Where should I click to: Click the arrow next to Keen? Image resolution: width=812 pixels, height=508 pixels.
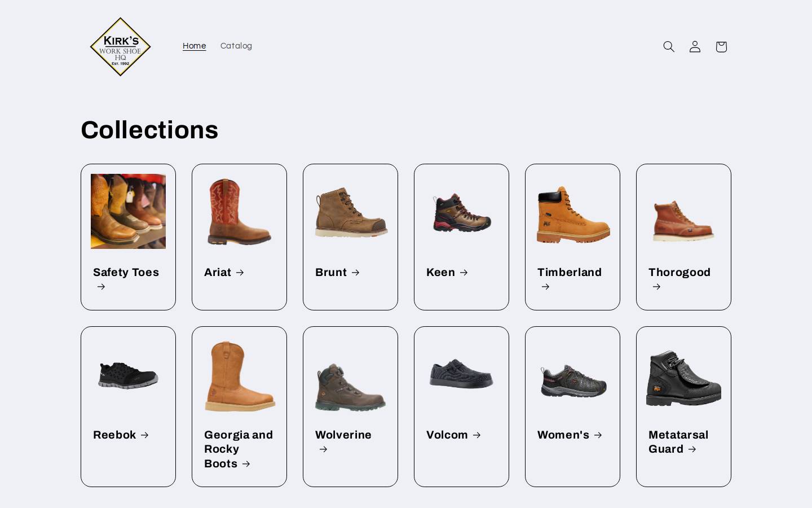pyautogui.click(x=464, y=273)
